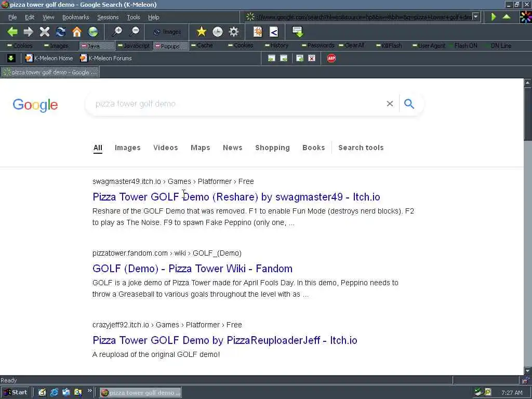
Task: Stop page loading with the X icon
Action: 45,32
